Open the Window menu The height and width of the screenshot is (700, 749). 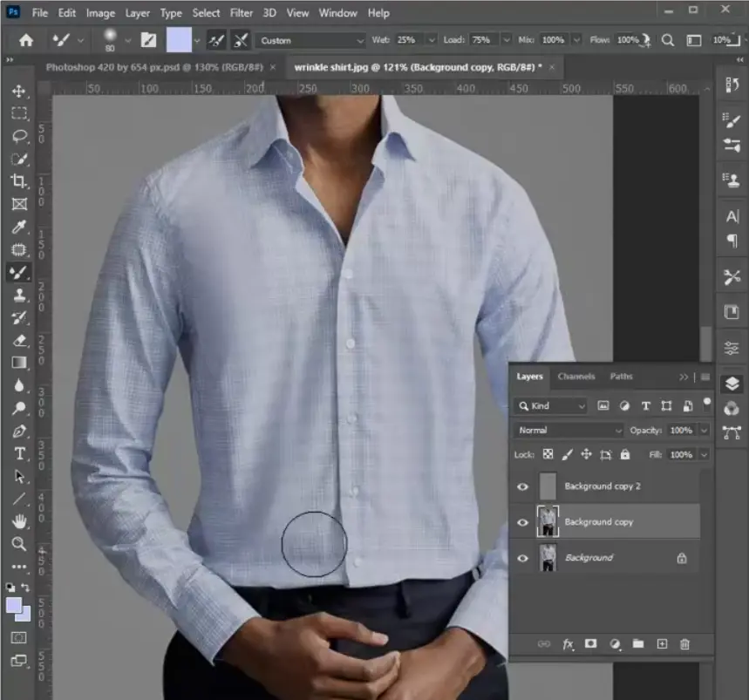pyautogui.click(x=337, y=13)
